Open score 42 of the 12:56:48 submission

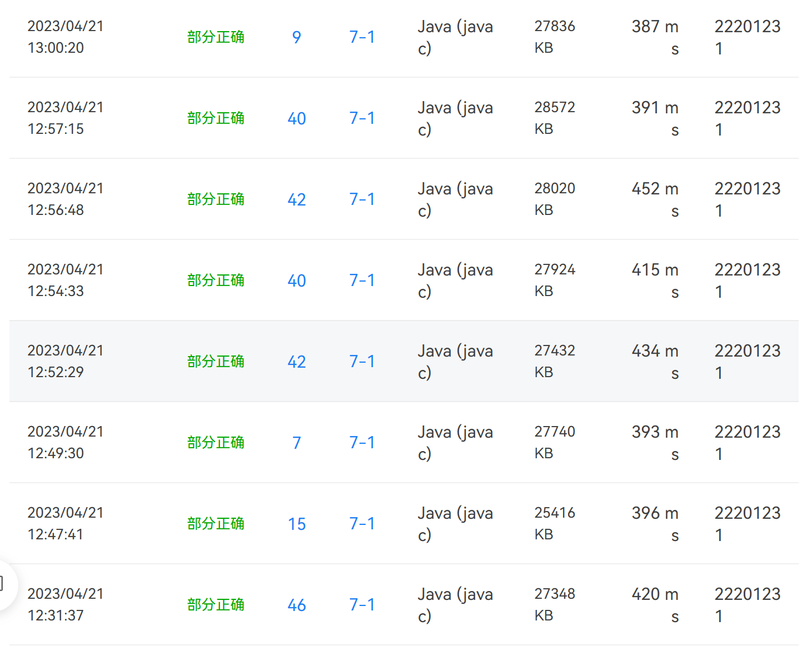point(296,199)
